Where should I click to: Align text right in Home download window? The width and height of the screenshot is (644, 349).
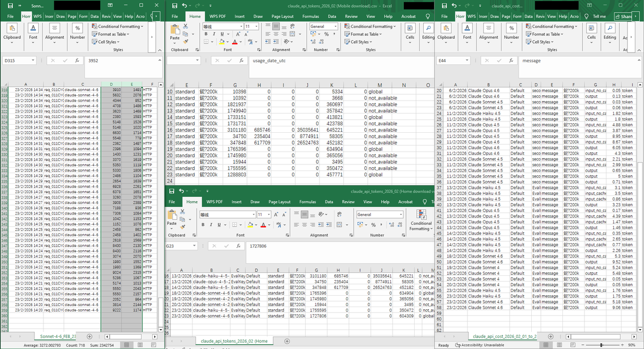pyautogui.click(x=312, y=225)
